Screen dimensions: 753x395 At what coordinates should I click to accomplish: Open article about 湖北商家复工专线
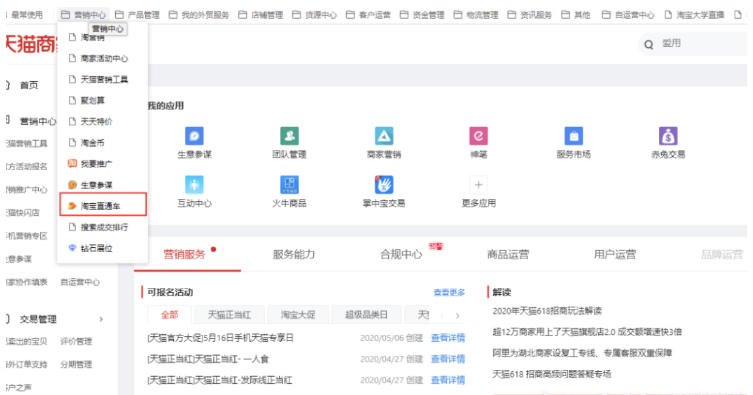click(582, 353)
